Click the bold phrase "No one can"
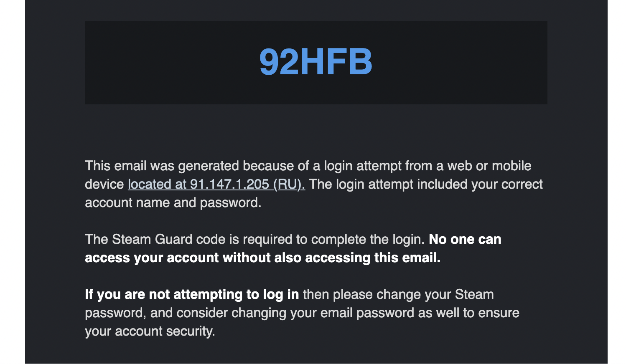 tap(465, 239)
